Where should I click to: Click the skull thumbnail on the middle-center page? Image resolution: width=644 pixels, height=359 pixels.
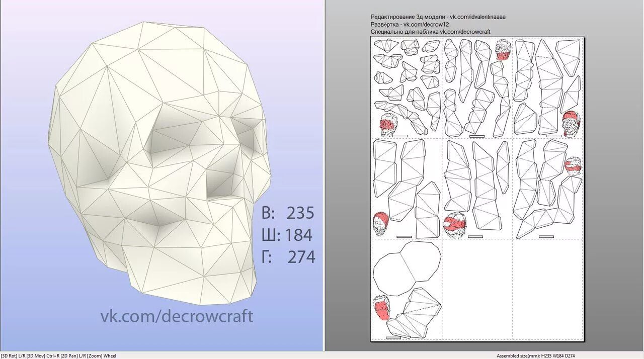(455, 224)
